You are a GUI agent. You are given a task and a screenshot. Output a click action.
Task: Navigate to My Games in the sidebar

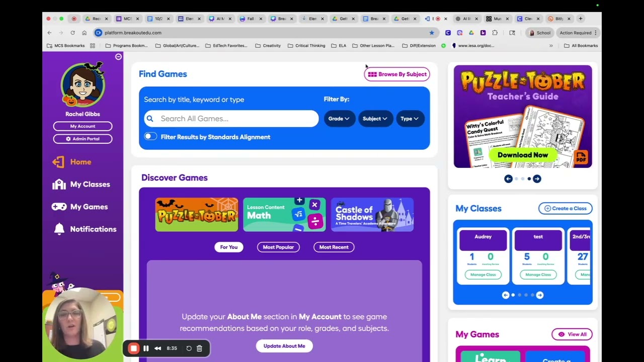(x=89, y=207)
